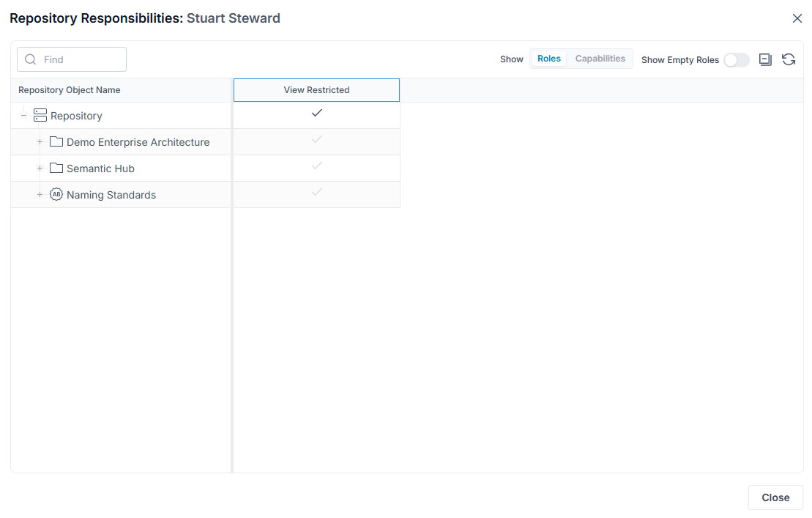Image resolution: width=812 pixels, height=518 pixels.
Task: Close the Repository Responsibilities dialog with X
Action: 797,18
